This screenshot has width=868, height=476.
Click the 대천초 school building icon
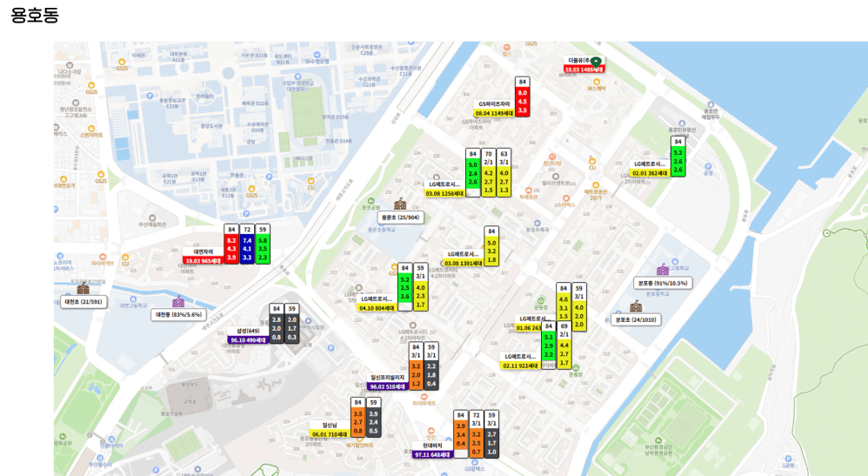coord(83,289)
